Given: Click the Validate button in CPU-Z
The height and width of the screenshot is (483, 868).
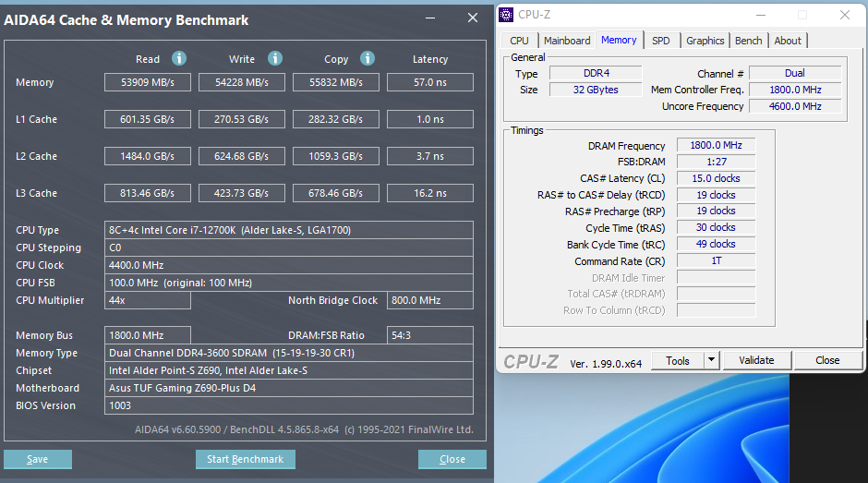Looking at the screenshot, I should click(x=757, y=360).
